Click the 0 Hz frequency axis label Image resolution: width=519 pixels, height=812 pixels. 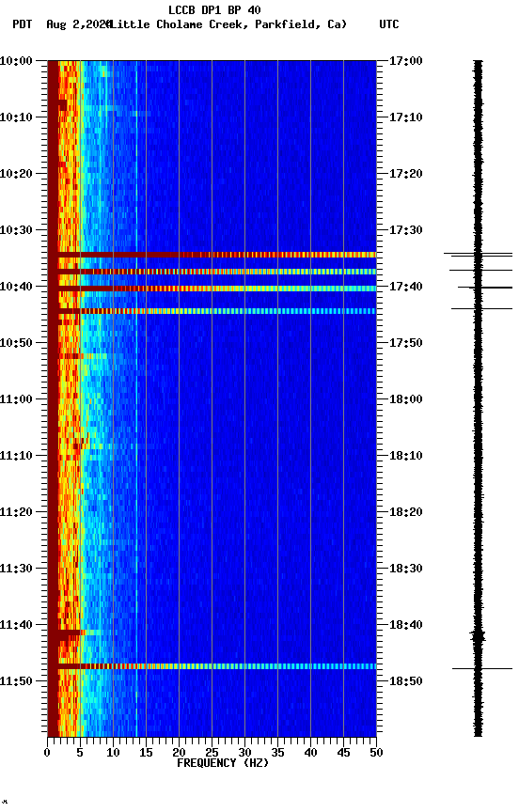coord(47,753)
